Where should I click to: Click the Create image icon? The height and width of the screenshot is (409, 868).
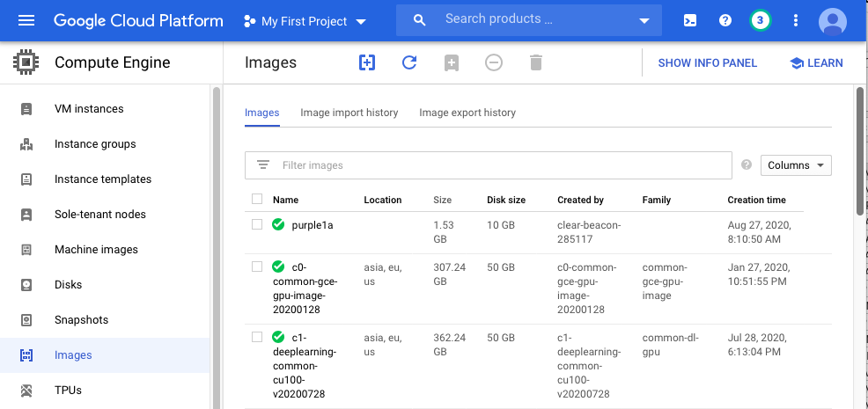(367, 62)
